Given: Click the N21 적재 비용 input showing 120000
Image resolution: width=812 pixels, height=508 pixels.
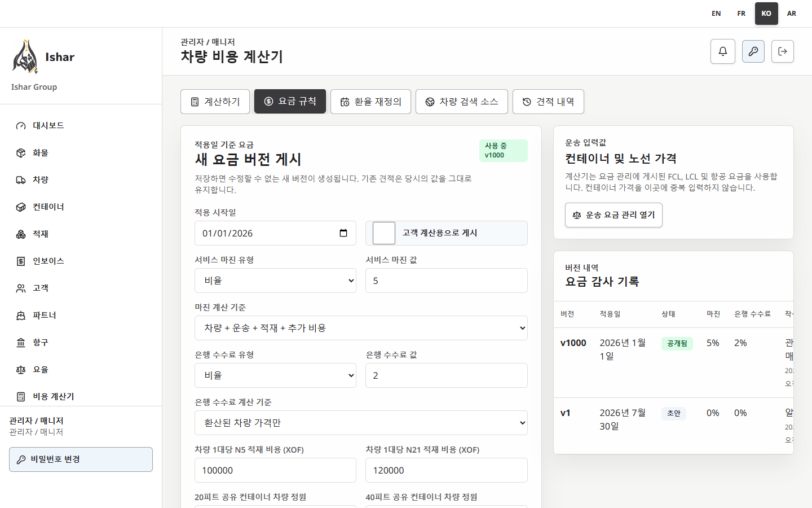Looking at the screenshot, I should [447, 470].
